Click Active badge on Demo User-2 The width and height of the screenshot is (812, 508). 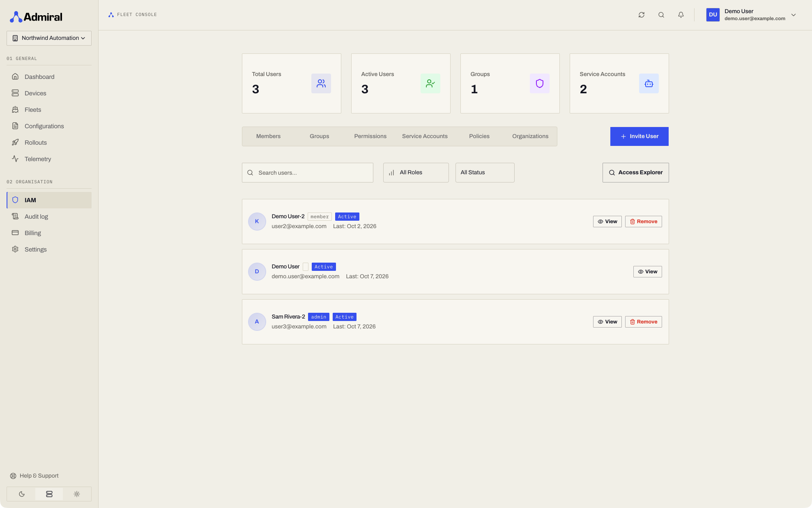click(x=347, y=217)
